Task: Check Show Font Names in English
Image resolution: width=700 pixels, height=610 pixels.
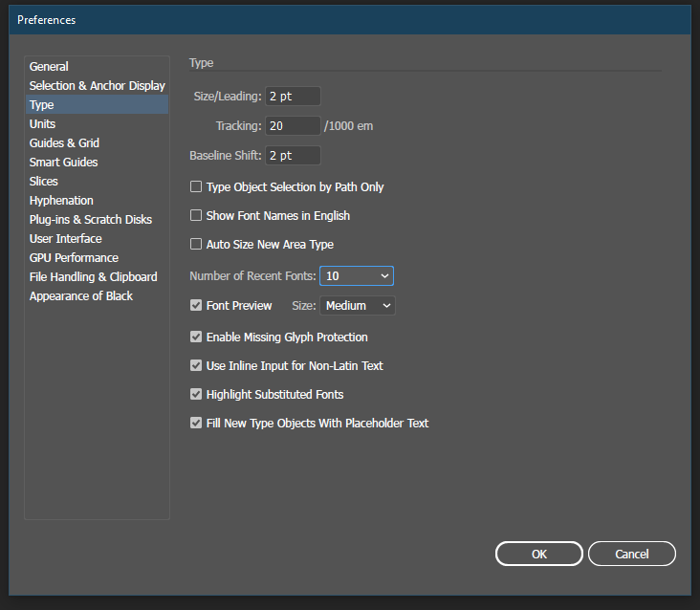Action: point(196,216)
